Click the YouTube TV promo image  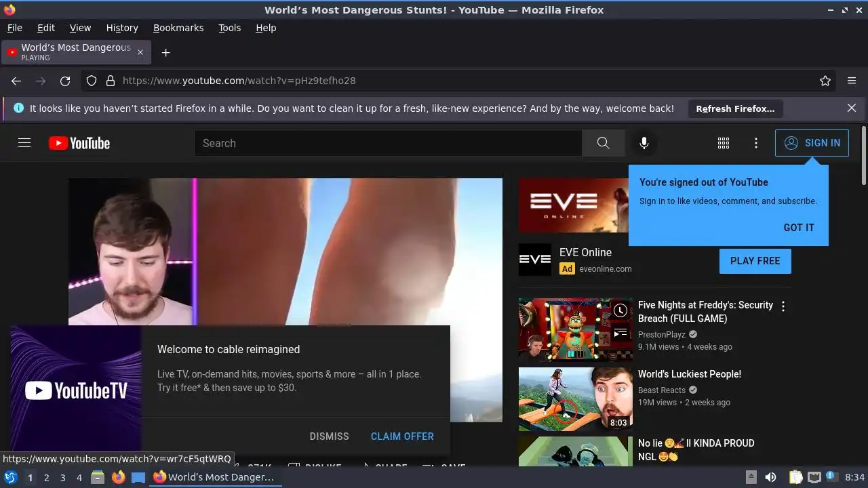[x=76, y=390]
